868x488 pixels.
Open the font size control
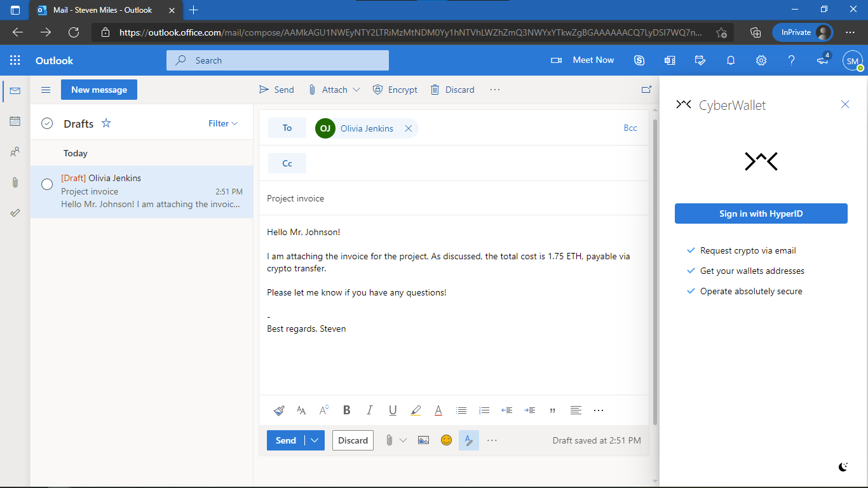(x=301, y=410)
